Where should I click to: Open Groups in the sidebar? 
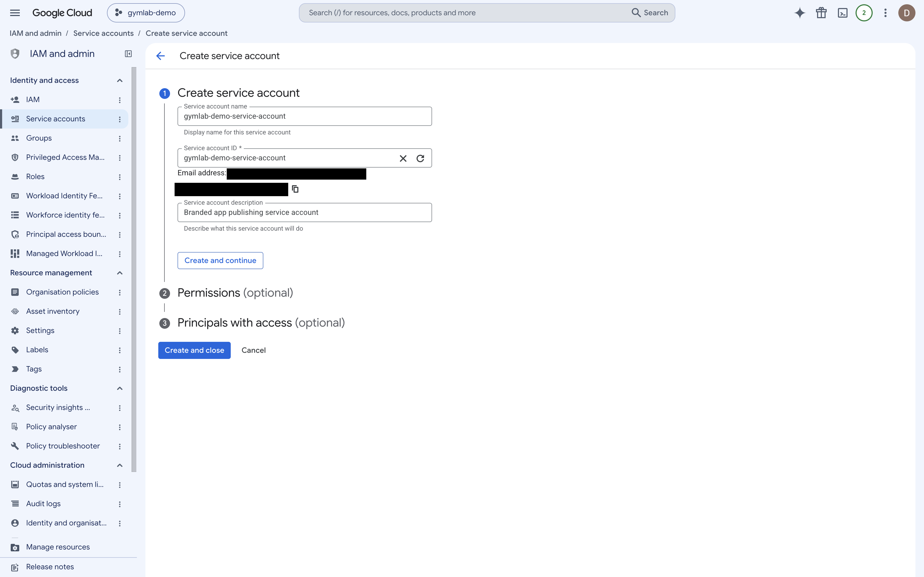tap(64, 138)
